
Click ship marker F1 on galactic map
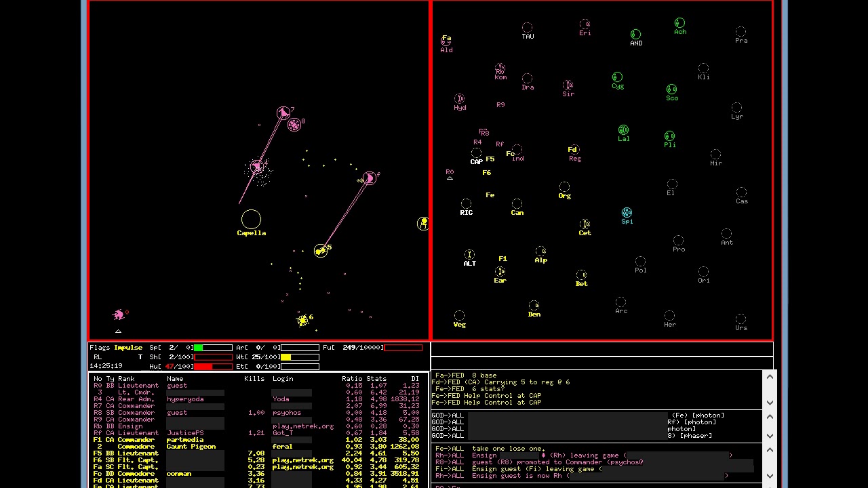[x=502, y=259]
